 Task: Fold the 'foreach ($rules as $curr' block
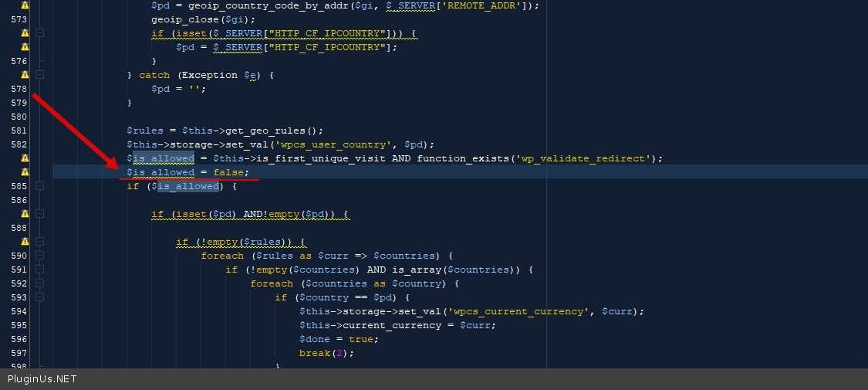(x=40, y=256)
